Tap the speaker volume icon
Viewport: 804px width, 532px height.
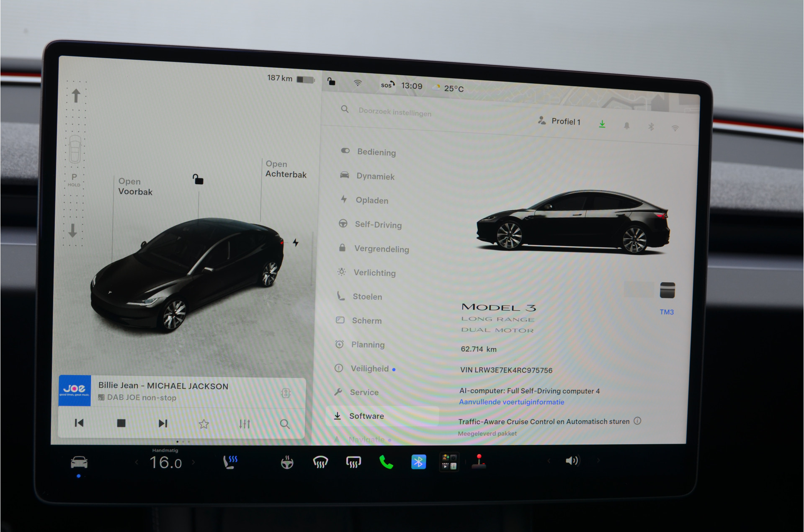coord(572,461)
